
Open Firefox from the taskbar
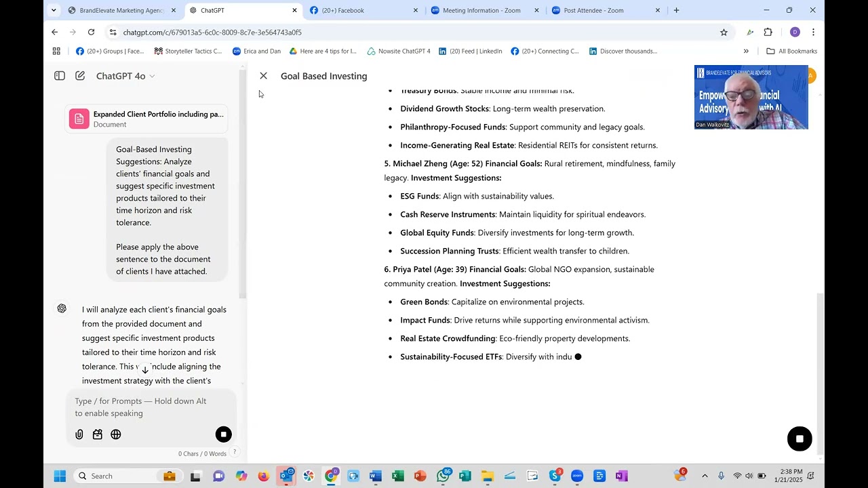tap(264, 476)
